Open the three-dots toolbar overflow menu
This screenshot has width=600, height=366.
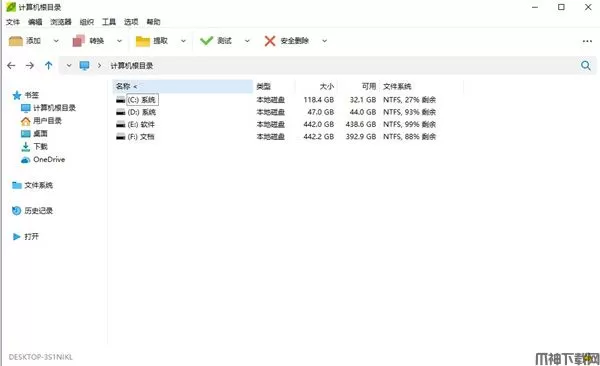pos(587,41)
